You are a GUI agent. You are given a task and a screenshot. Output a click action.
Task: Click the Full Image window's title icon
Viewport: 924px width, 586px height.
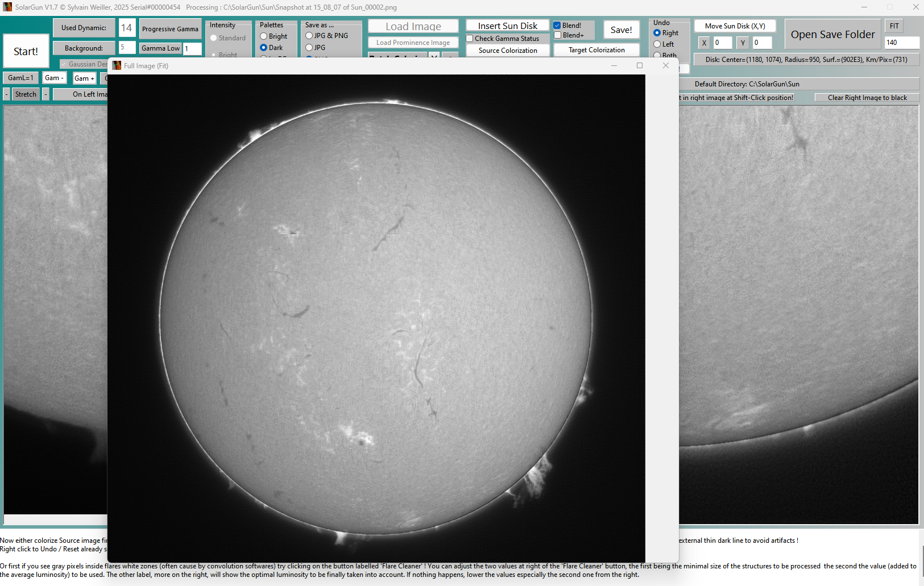[117, 65]
